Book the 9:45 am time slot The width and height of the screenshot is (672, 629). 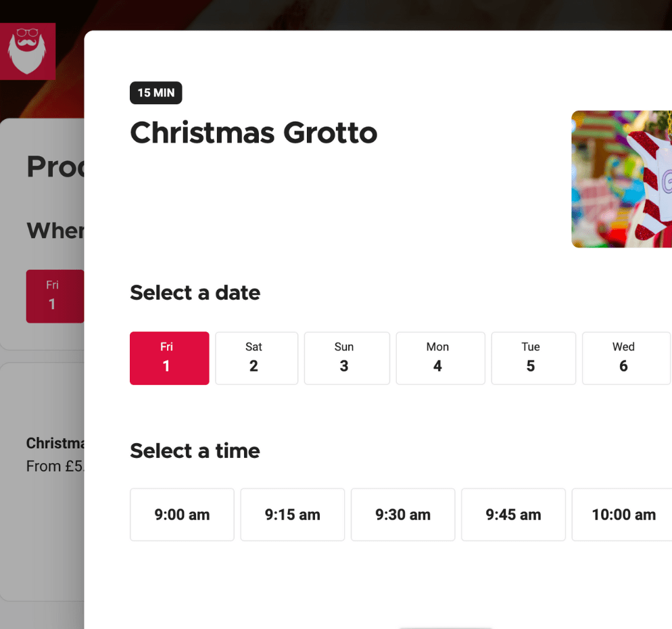tap(513, 515)
